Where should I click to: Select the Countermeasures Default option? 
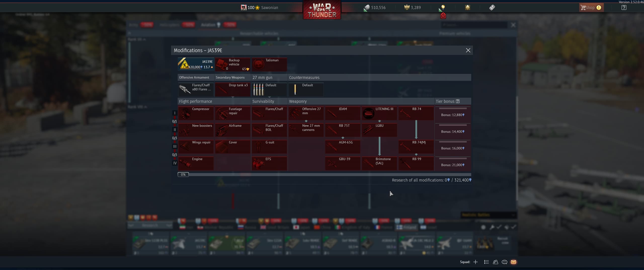click(x=306, y=89)
